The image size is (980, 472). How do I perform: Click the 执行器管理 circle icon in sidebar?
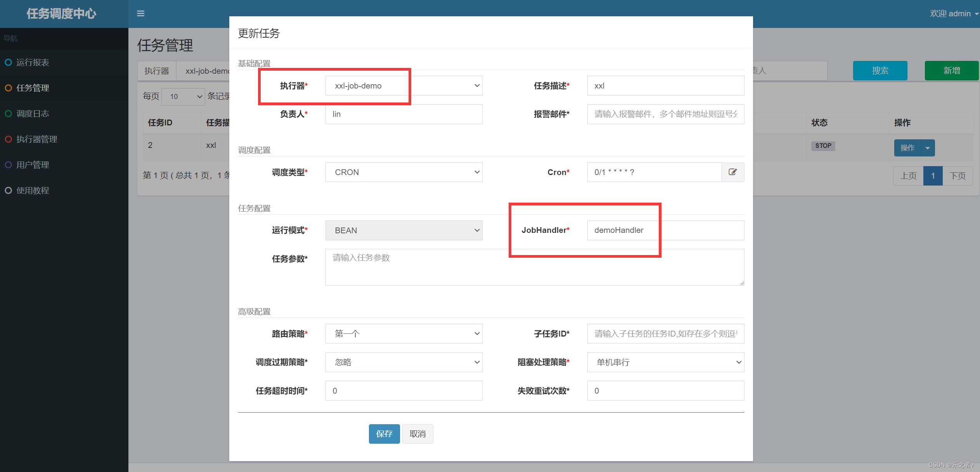pyautogui.click(x=8, y=139)
